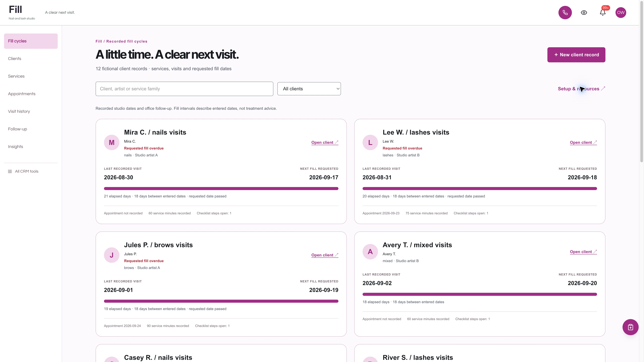Click Avery T.'s A avatar
Viewport: 644px width, 362px height.
pyautogui.click(x=370, y=252)
